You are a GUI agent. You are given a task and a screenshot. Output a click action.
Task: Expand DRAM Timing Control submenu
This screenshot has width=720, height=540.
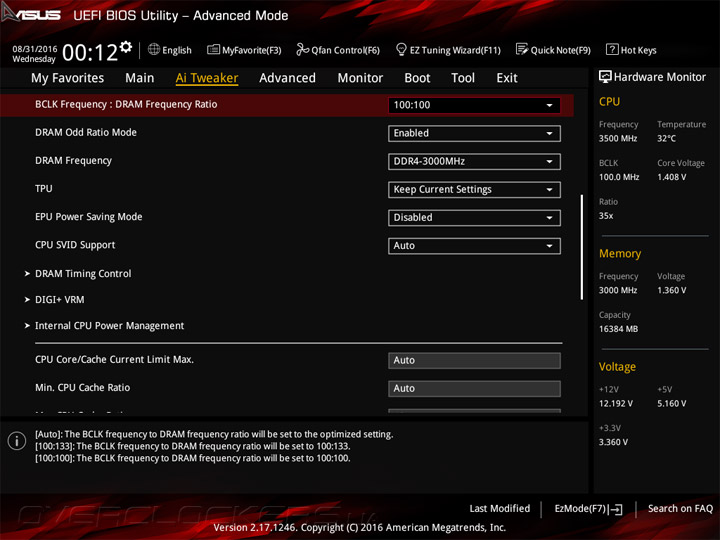(83, 274)
